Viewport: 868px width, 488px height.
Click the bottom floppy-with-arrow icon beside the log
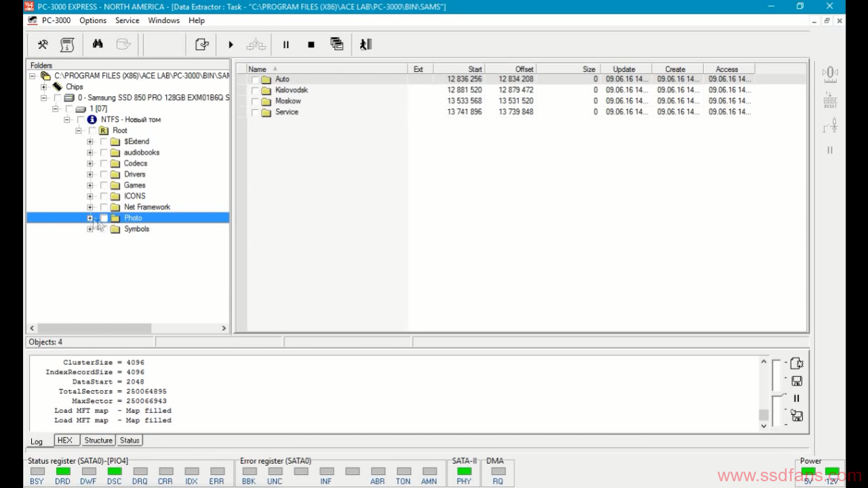(797, 416)
